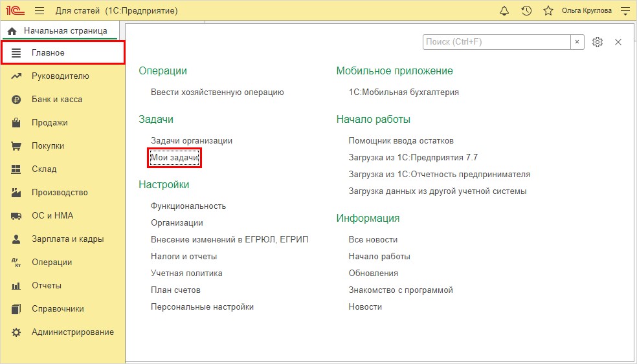Image resolution: width=637 pixels, height=364 pixels.
Task: Open Отчеты section
Action: [47, 286]
